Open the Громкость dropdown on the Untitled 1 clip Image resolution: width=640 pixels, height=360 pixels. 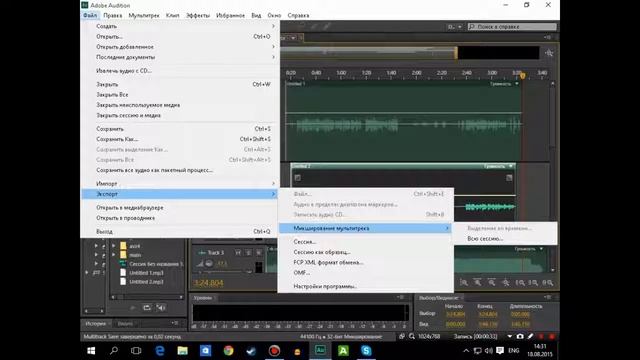[517, 84]
